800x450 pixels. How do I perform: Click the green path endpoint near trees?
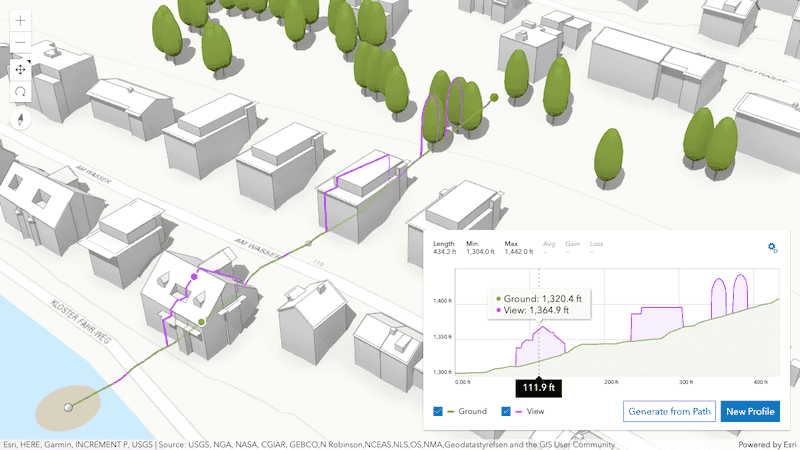pyautogui.click(x=494, y=98)
